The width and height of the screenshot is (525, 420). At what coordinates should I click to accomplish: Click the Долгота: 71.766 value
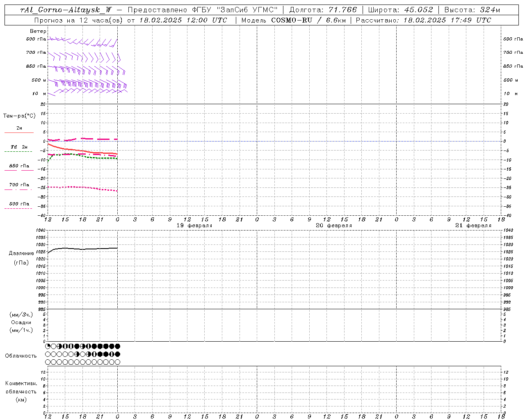point(323,10)
